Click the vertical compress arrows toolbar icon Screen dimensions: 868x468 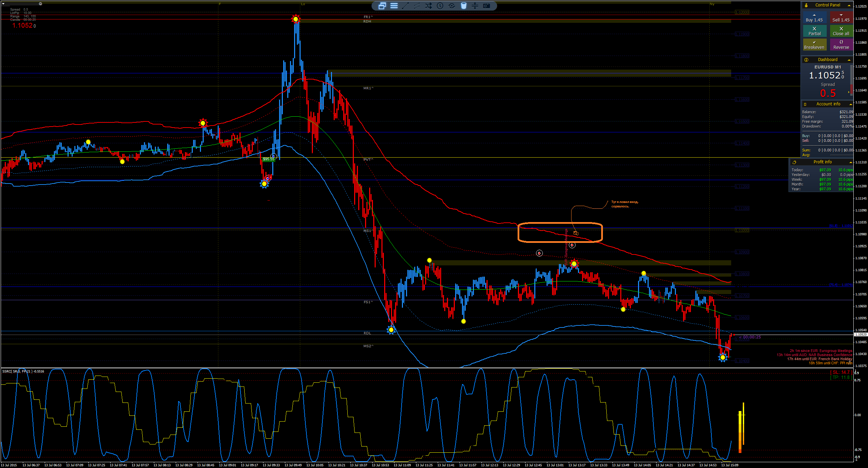coord(475,6)
